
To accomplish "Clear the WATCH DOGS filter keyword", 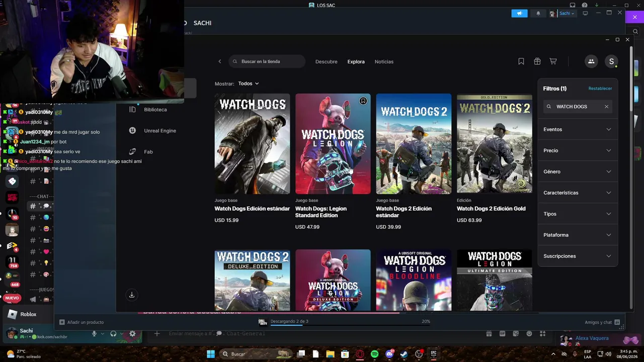I will click(606, 107).
